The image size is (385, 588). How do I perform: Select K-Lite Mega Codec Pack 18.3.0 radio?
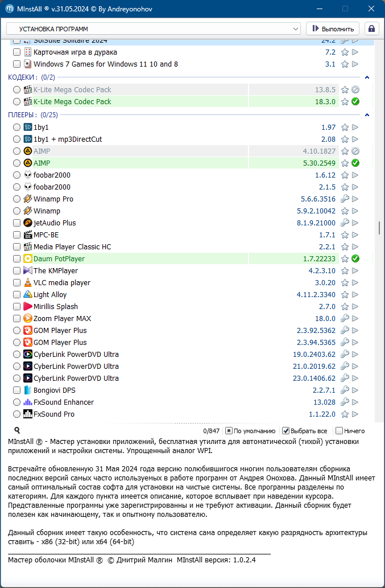pyautogui.click(x=16, y=102)
